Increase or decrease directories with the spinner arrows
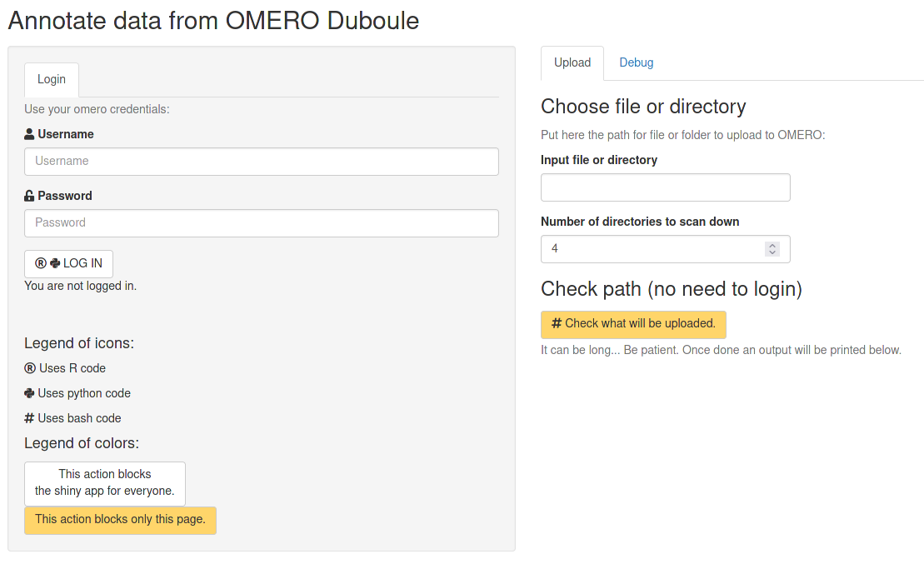The image size is (924, 574). click(772, 249)
